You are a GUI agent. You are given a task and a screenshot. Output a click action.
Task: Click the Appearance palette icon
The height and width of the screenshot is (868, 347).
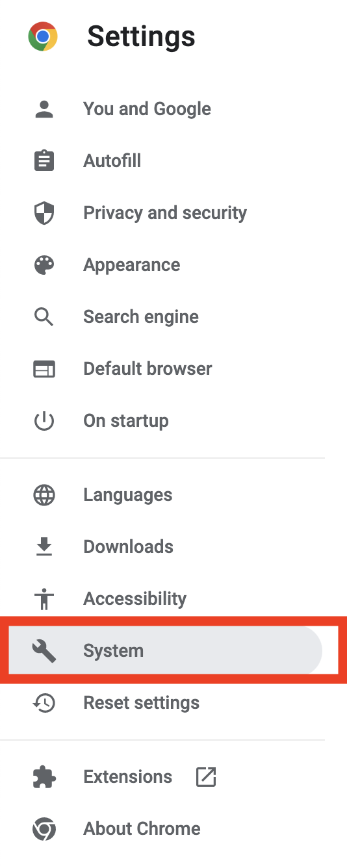[44, 265]
